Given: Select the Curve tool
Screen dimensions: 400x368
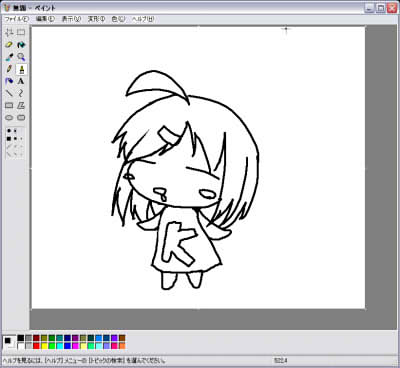Looking at the screenshot, I should pyautogui.click(x=21, y=93).
